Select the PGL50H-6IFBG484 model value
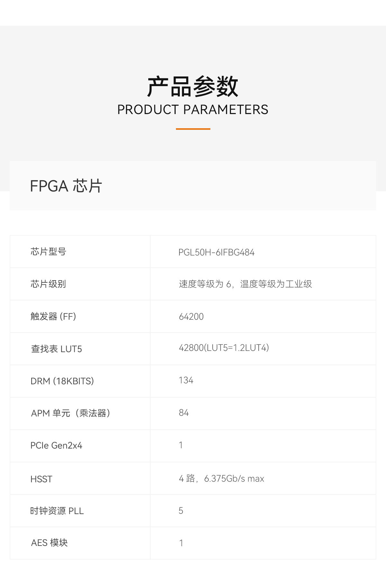Screen dimensions: 386x588 click(216, 252)
